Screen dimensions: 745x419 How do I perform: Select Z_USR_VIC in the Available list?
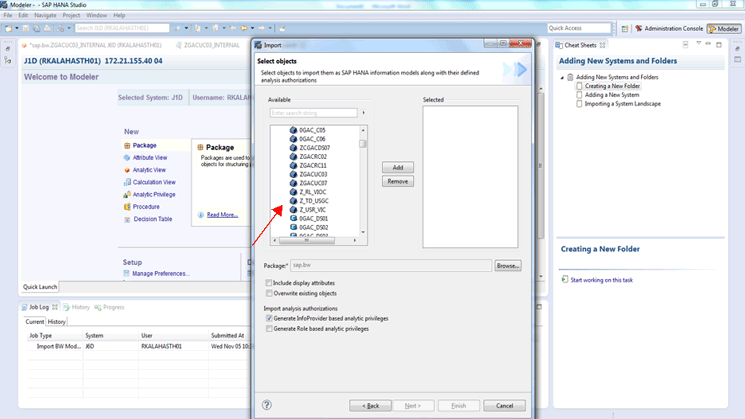[308, 210]
